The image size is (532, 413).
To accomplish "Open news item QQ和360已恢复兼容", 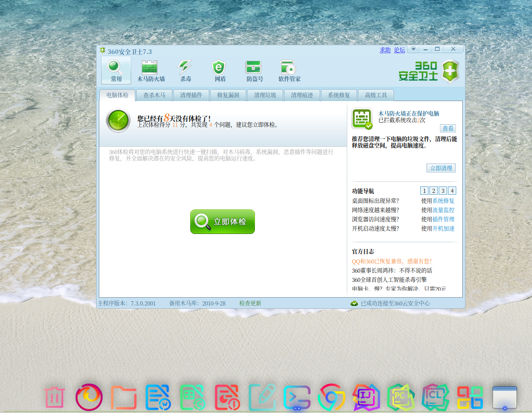I will [392, 261].
